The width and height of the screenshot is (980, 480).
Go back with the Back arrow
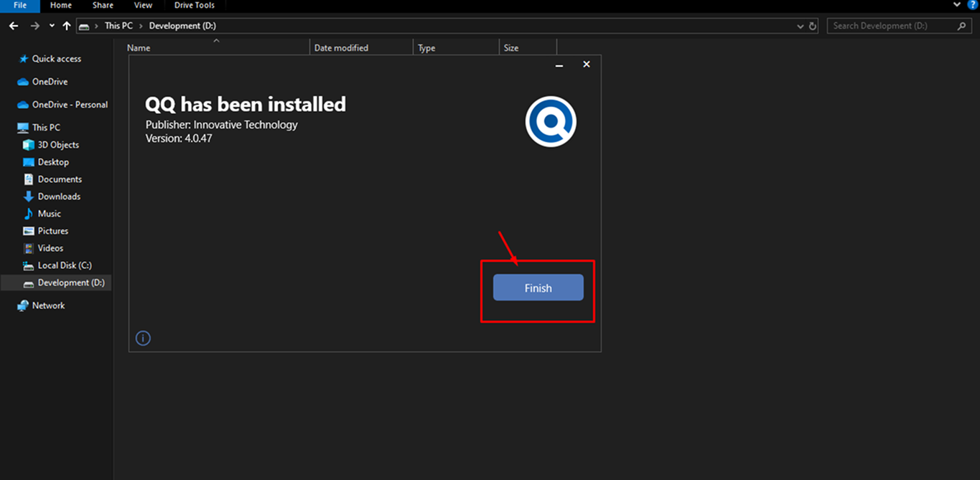[14, 26]
